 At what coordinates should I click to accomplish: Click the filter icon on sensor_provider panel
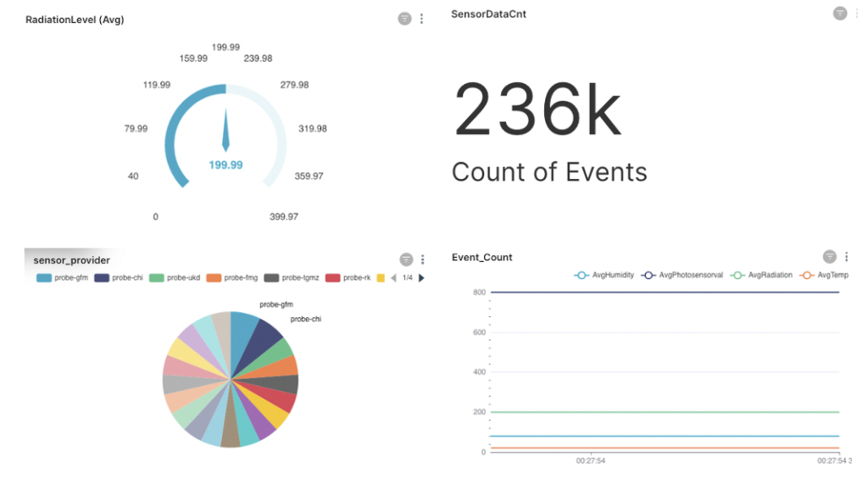coord(406,259)
